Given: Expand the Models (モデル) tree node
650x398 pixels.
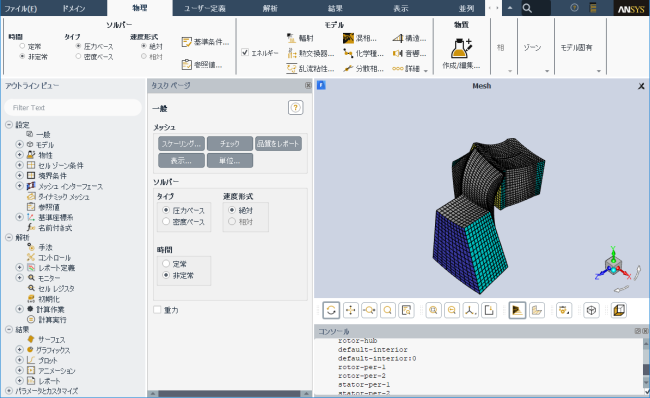Looking at the screenshot, I should point(19,144).
